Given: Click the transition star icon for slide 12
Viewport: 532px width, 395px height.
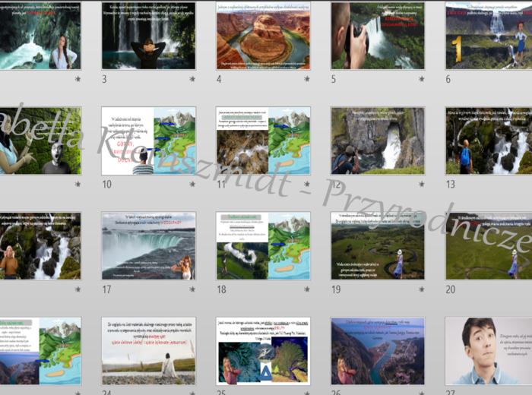Looking at the screenshot, I should click(x=421, y=184).
